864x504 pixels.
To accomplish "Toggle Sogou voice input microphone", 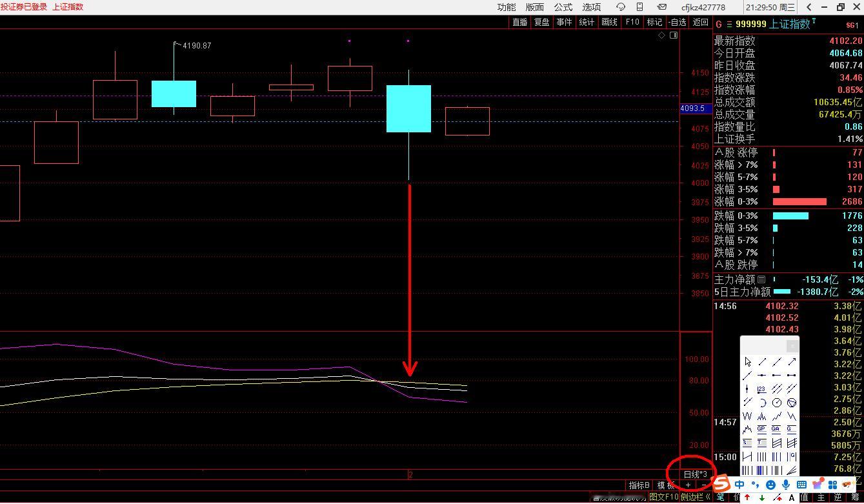I will (x=786, y=484).
